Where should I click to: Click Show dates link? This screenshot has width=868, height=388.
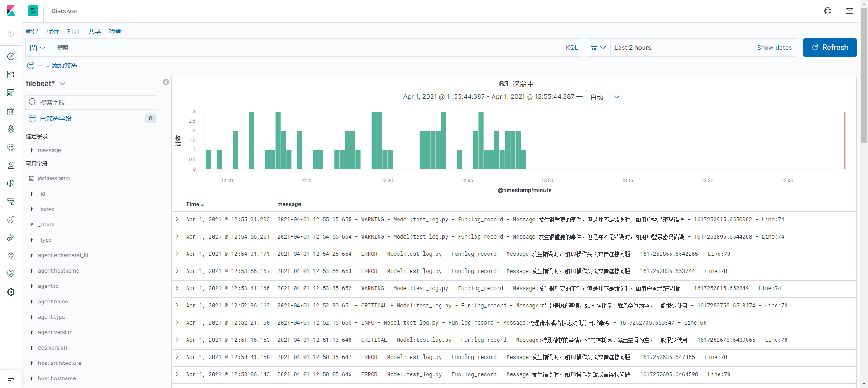[774, 48]
